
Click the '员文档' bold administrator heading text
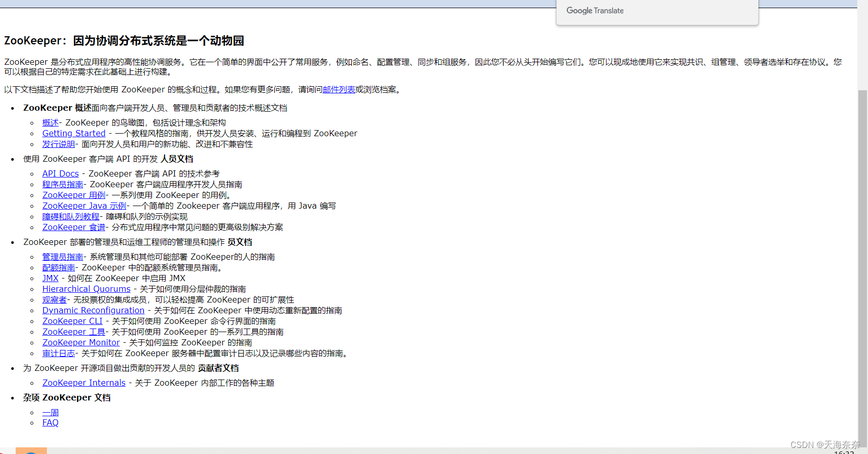(x=240, y=242)
